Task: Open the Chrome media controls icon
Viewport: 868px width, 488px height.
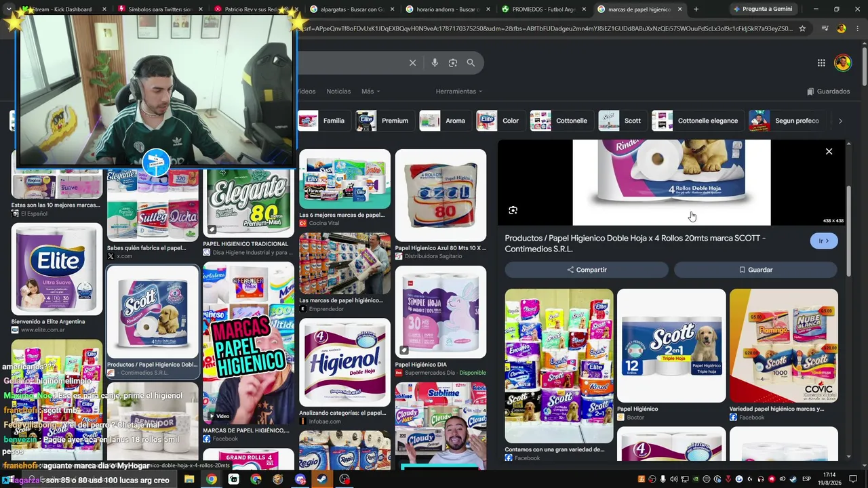Action: pos(825,28)
